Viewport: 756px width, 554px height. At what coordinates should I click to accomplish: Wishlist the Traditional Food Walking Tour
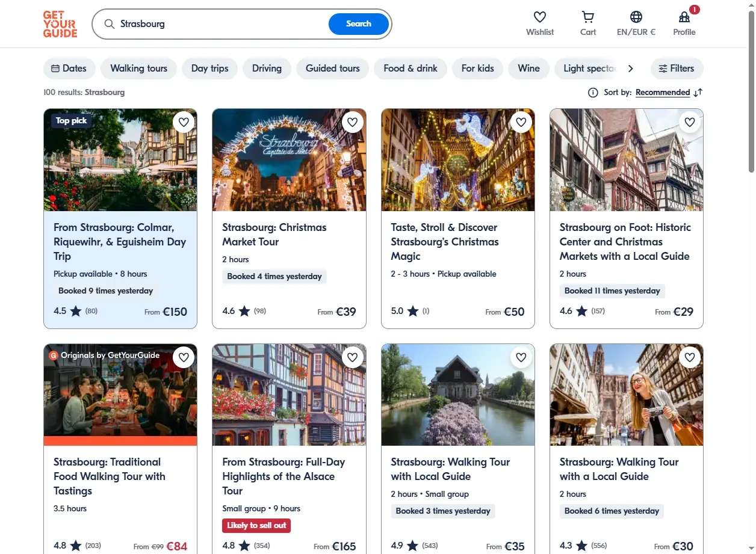(x=184, y=357)
